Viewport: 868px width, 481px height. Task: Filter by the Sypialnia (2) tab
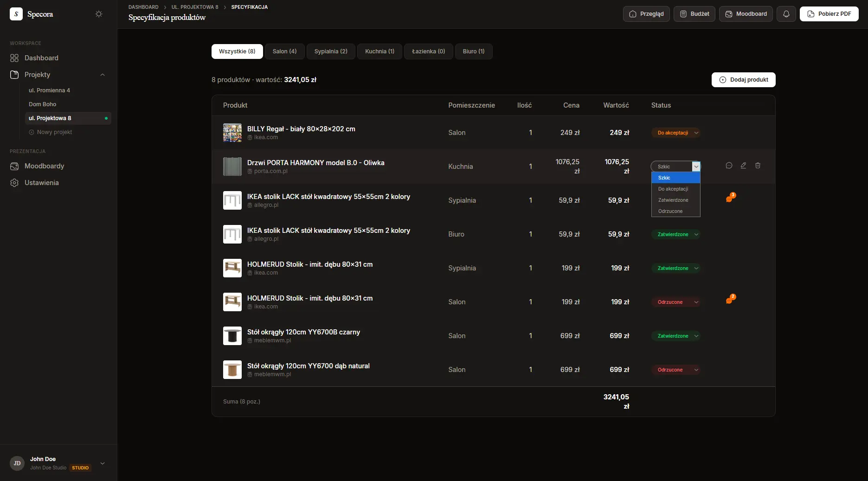331,51
